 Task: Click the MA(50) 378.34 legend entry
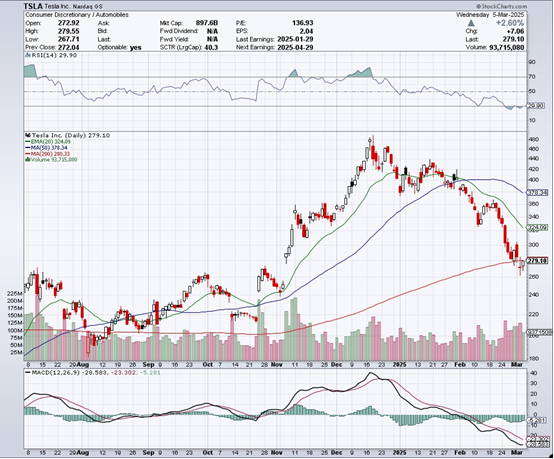(46, 147)
